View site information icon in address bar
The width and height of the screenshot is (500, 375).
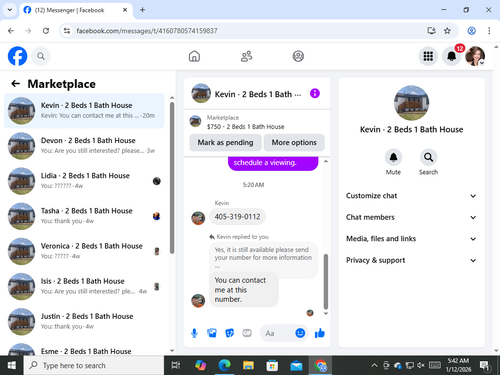tap(67, 31)
